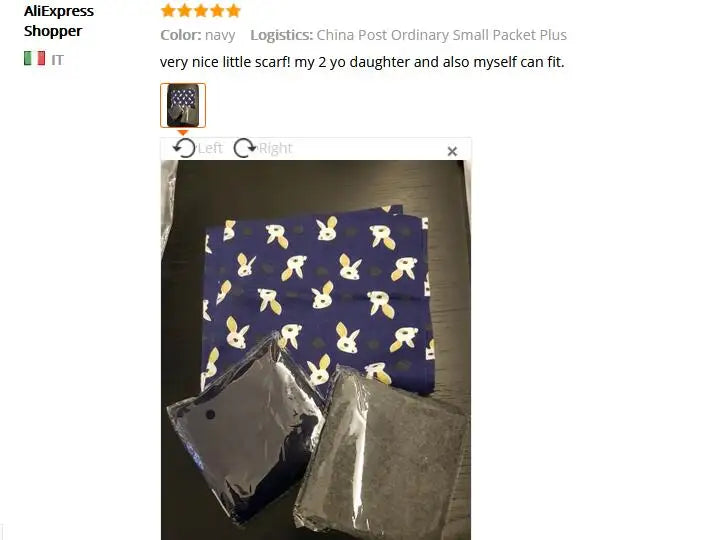The width and height of the screenshot is (705, 540).
Task: Click the enlarged bunny scarf photo
Action: click(316, 350)
